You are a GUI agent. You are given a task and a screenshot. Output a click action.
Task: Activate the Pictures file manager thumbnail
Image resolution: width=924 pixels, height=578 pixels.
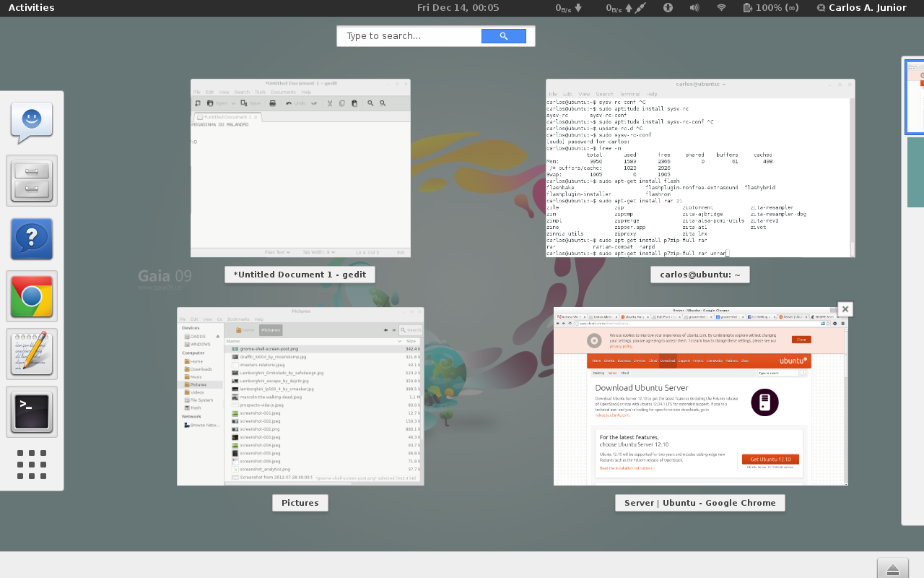(x=300, y=396)
